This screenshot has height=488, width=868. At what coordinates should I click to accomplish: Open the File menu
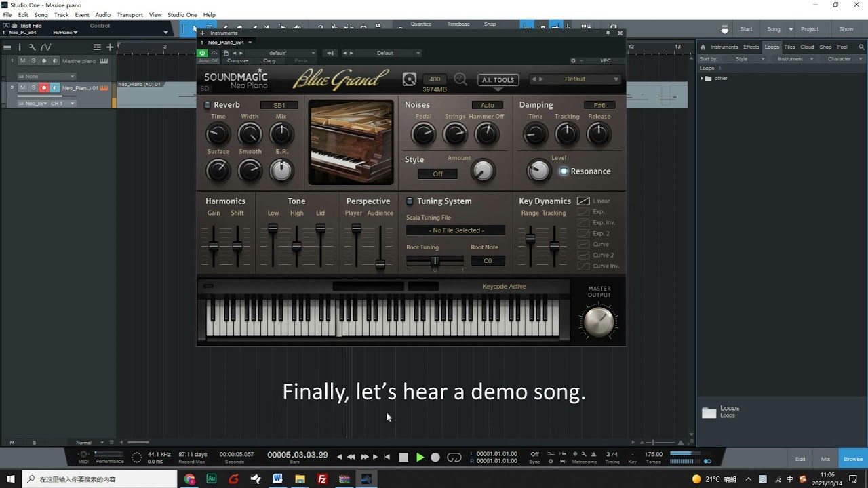[x=7, y=15]
